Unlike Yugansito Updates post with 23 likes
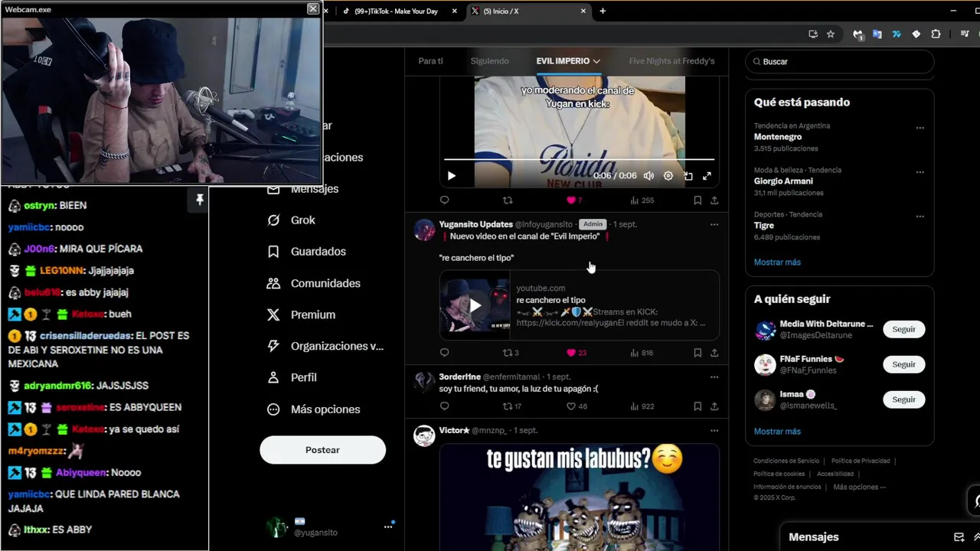The width and height of the screenshot is (980, 551). (575, 353)
